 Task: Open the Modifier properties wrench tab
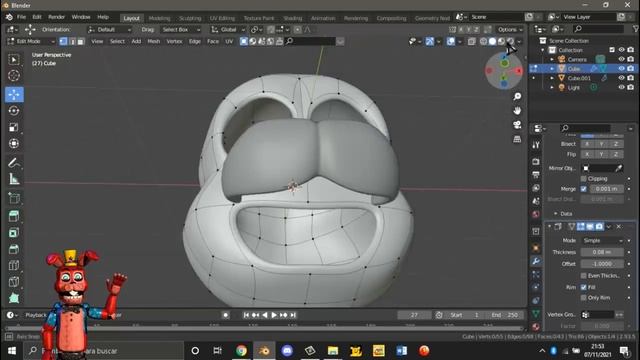536,261
